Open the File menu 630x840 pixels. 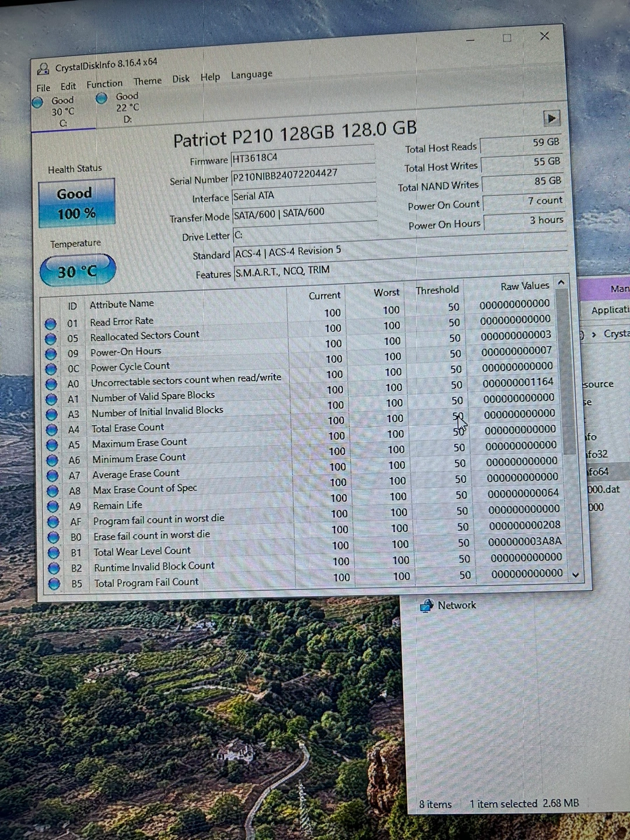coord(43,88)
